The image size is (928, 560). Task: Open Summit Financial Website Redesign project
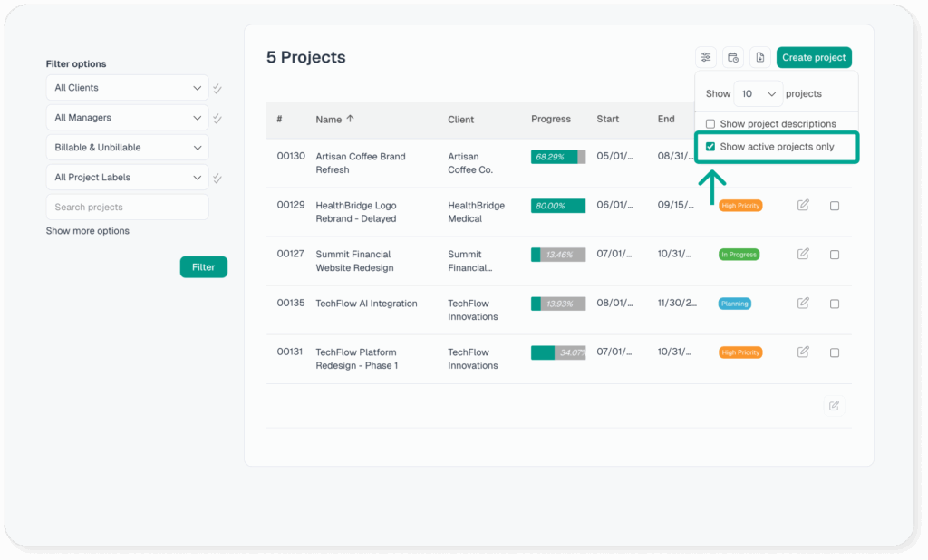click(354, 261)
